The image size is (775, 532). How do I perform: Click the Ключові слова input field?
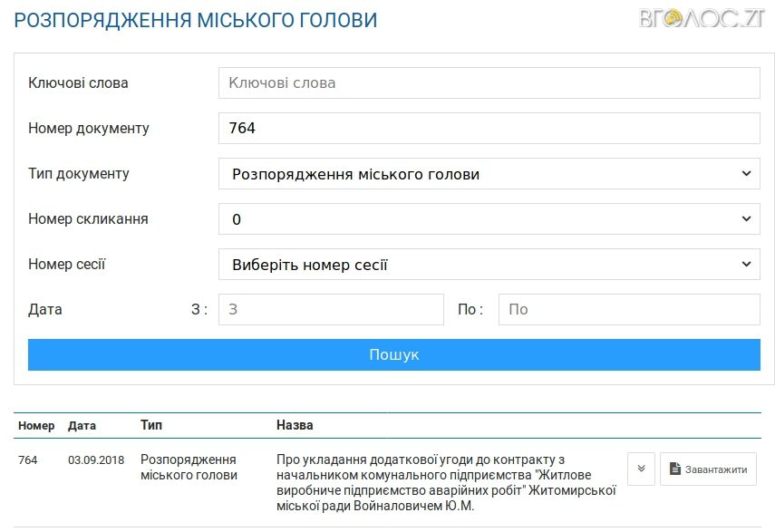tap(489, 83)
